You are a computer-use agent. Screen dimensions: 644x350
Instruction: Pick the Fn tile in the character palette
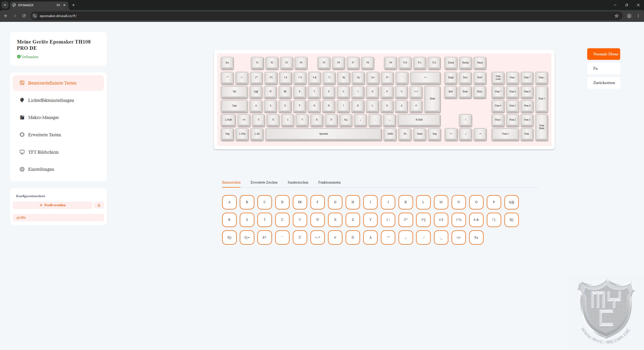pyautogui.click(x=476, y=237)
